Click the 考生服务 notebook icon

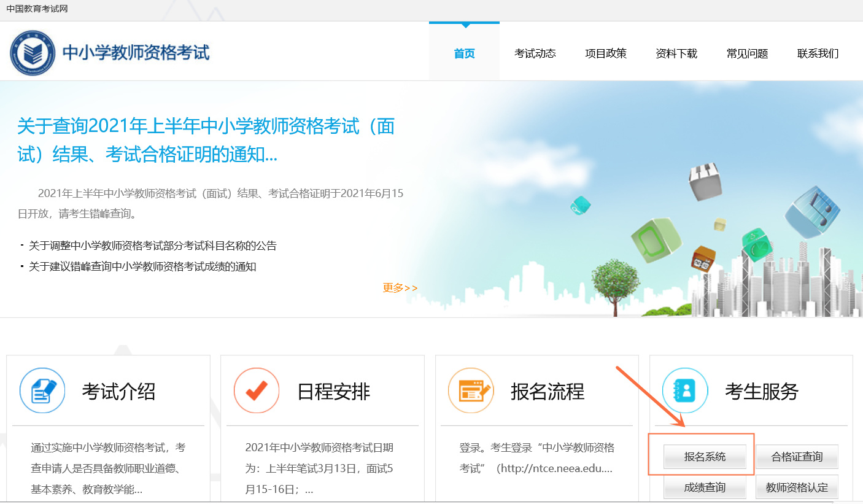[x=685, y=391]
